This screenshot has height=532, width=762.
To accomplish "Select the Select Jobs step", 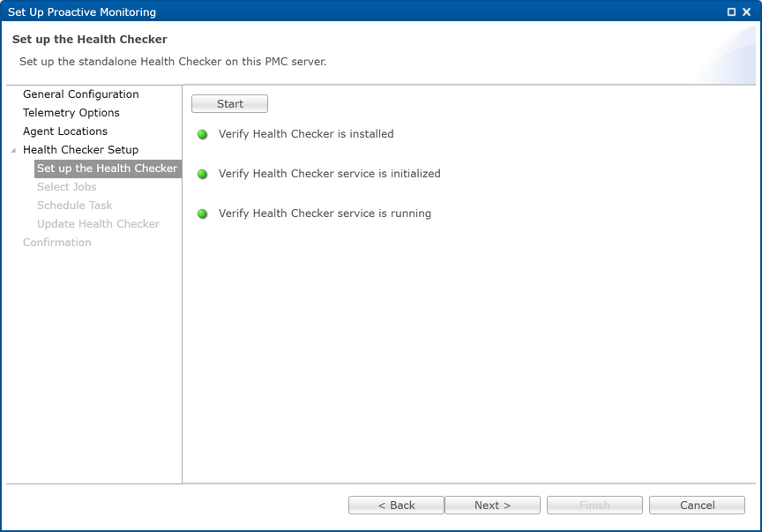I will [x=66, y=187].
